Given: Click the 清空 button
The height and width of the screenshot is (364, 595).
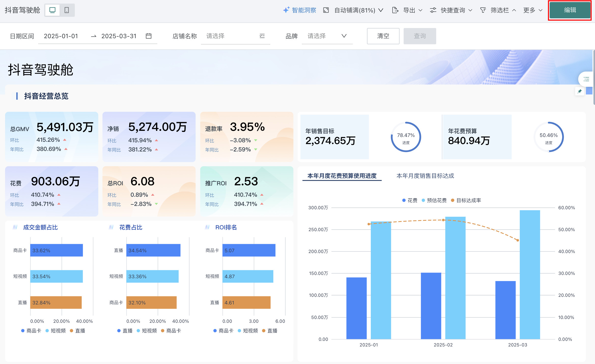Looking at the screenshot, I should 383,36.
